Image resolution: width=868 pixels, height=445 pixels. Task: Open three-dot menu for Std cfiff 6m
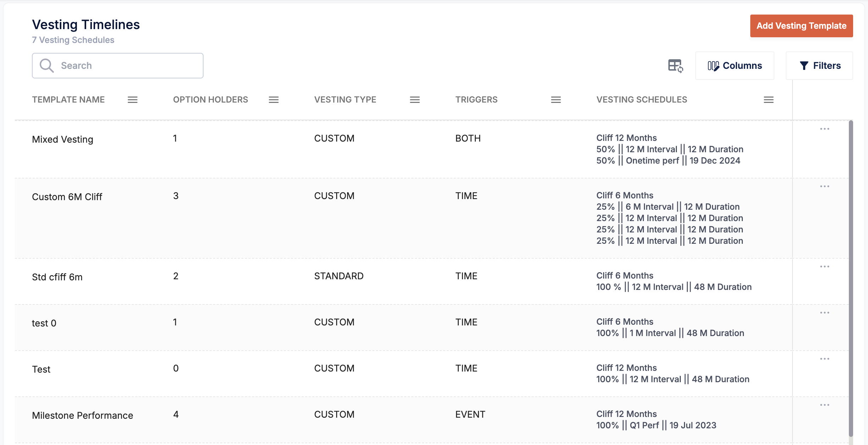(825, 267)
